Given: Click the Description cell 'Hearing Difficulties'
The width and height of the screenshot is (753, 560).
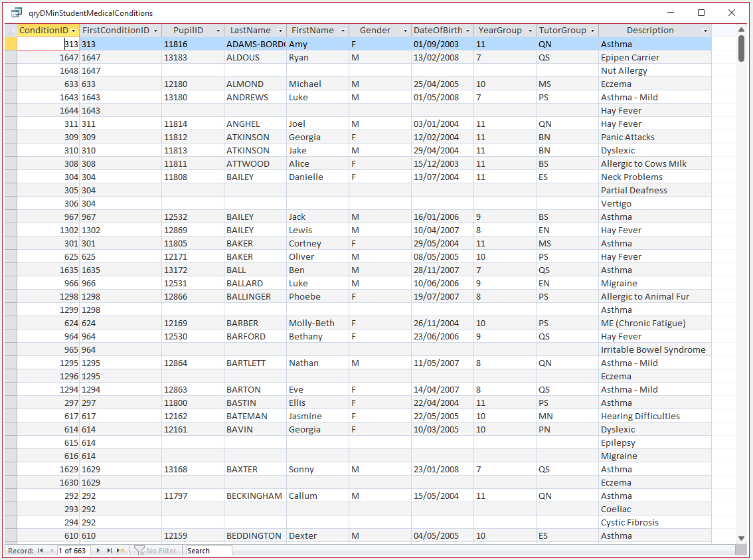Looking at the screenshot, I should pos(655,417).
